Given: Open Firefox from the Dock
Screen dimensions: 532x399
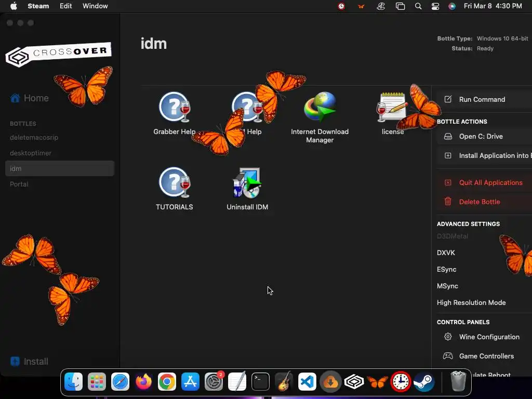Looking at the screenshot, I should [143, 382].
